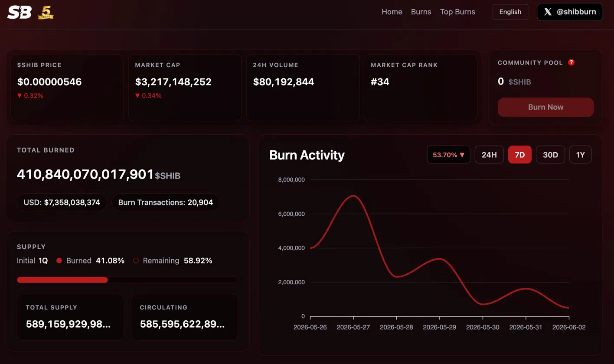Click the X logo in @shibburn button
Screen dimensions: 614x364
click(x=548, y=12)
